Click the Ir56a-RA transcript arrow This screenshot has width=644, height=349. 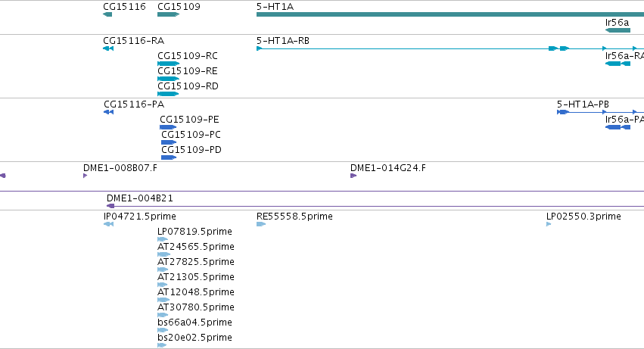pyautogui.click(x=618, y=64)
